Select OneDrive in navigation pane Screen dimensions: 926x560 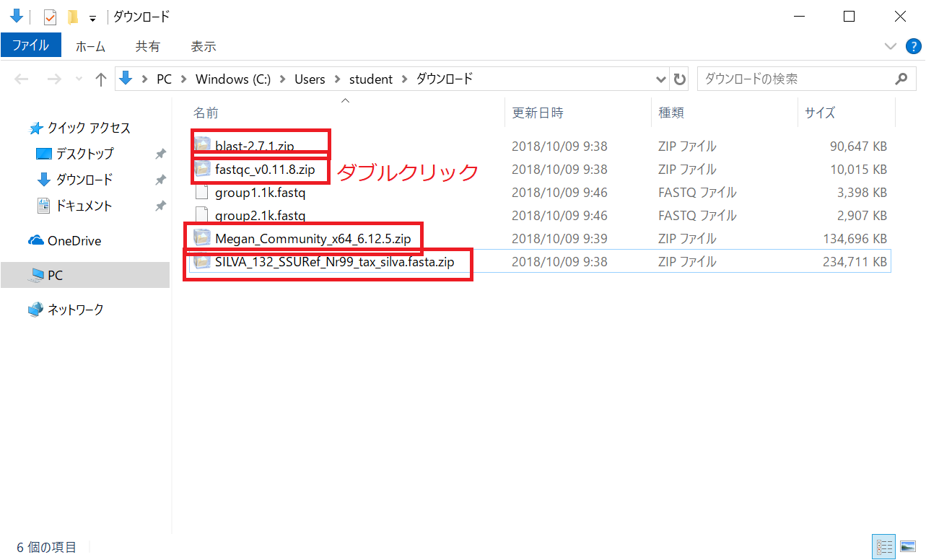click(x=74, y=241)
